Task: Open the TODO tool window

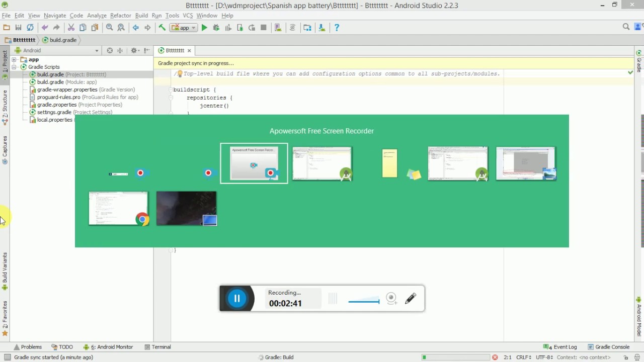Action: [x=62, y=347]
